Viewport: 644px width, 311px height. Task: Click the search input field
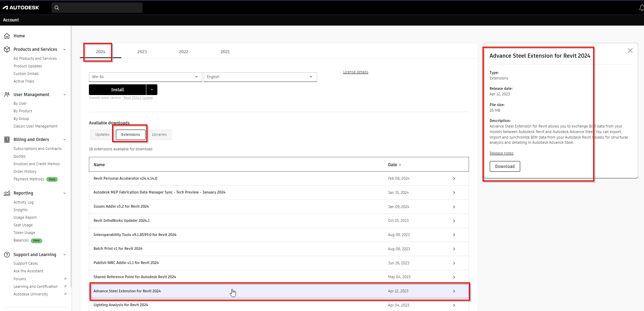tap(97, 7)
